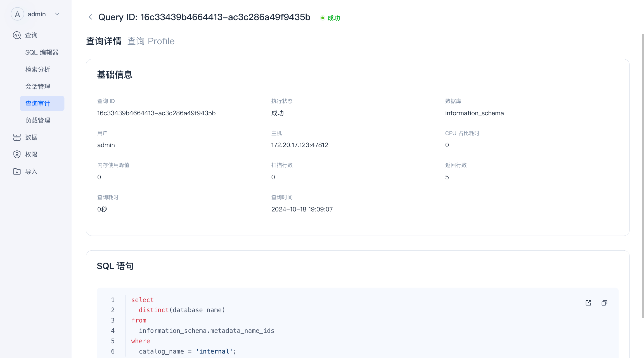Navigate to 负载管理

[x=38, y=120]
